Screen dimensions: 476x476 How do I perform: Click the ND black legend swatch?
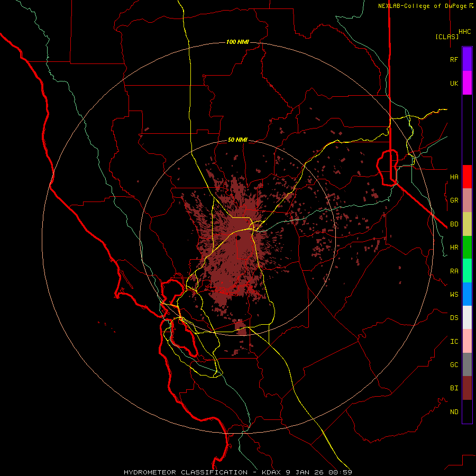click(x=467, y=411)
